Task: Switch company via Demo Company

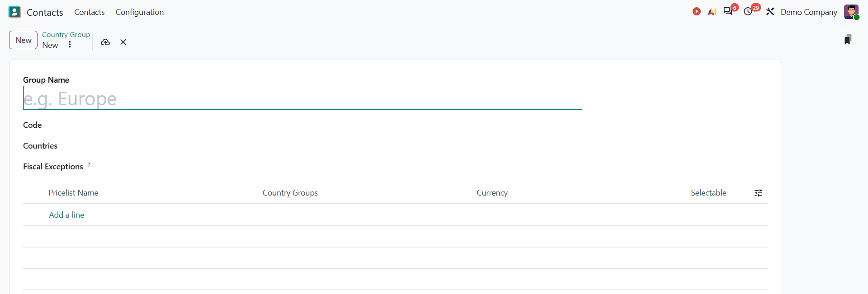Action: [x=809, y=12]
